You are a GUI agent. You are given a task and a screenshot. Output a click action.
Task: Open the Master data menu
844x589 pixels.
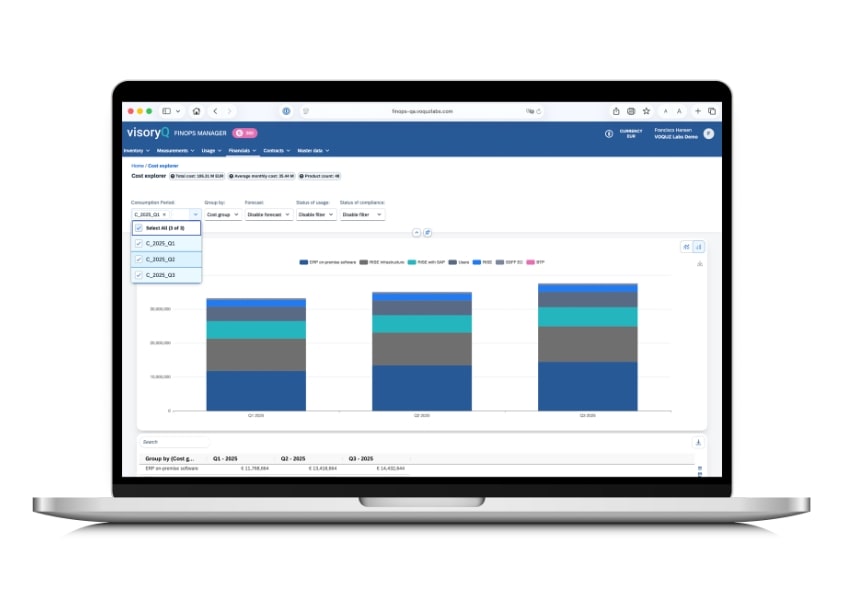point(313,151)
